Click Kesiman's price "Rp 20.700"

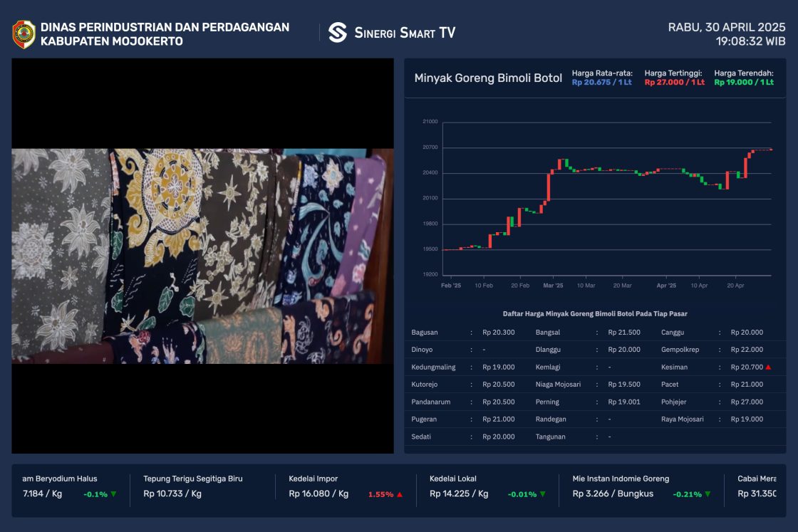747,367
